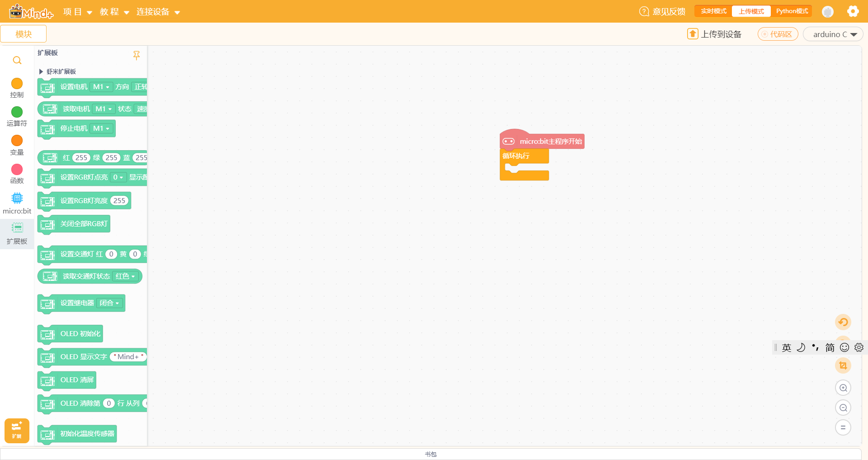868x460 pixels.
Task: Open the 扩展板 block category
Action: coord(17,234)
